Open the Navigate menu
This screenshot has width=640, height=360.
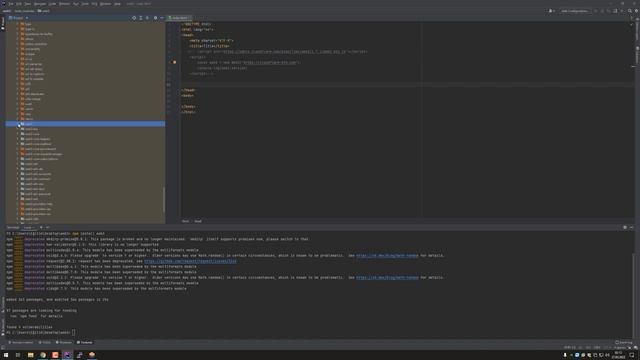(x=40, y=4)
